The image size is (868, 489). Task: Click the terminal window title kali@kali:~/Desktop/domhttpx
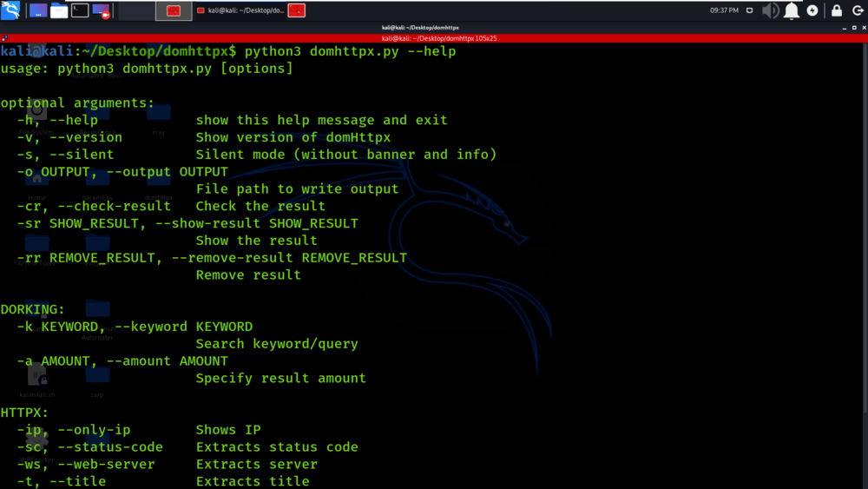[420, 28]
